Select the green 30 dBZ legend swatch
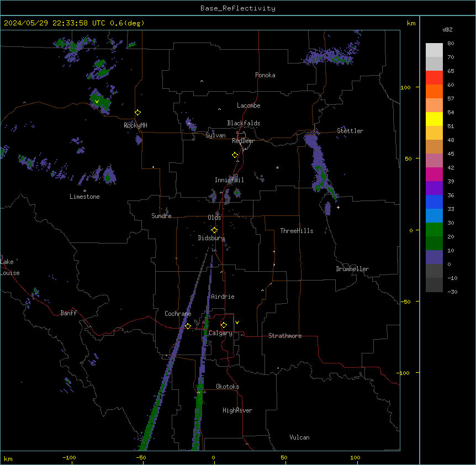This screenshot has width=476, height=465. point(434,229)
